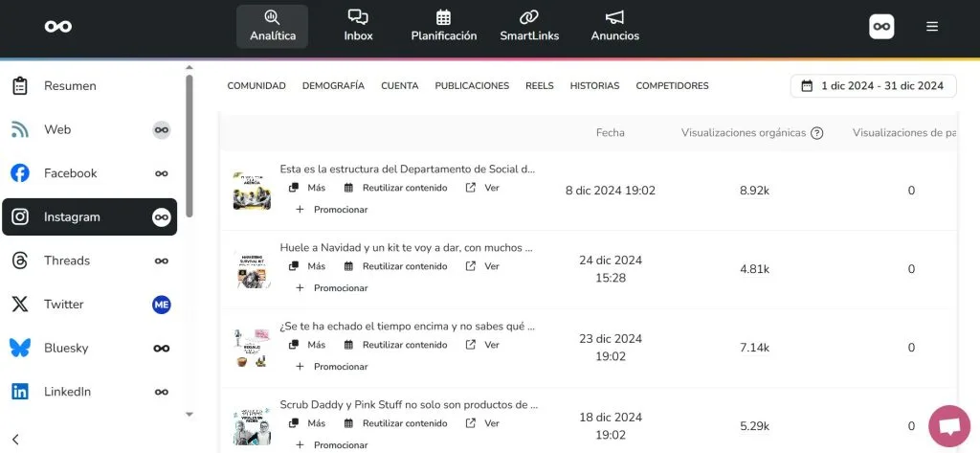The width and height of the screenshot is (980, 453).
Task: Select Facebook in the sidebar
Action: click(x=70, y=173)
